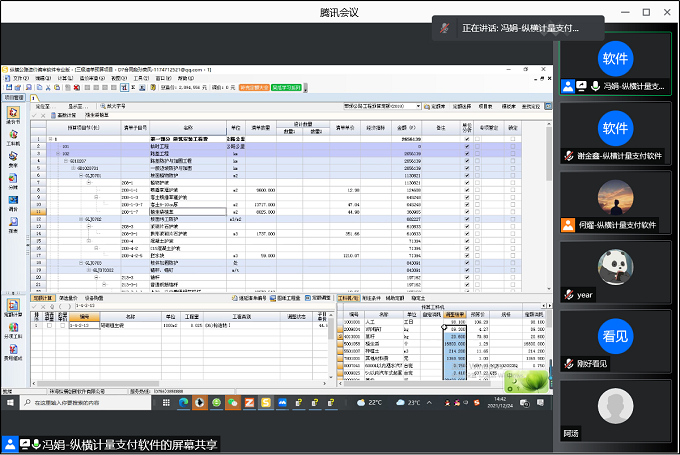Tick 锁定 checkbox in row 5
Viewport: 680px width, 455px height.
pos(513,168)
